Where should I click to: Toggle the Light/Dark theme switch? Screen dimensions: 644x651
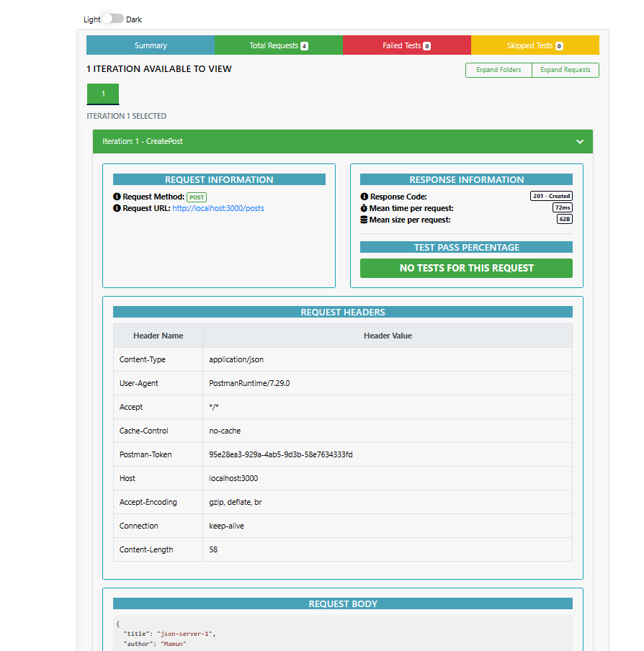pos(112,19)
